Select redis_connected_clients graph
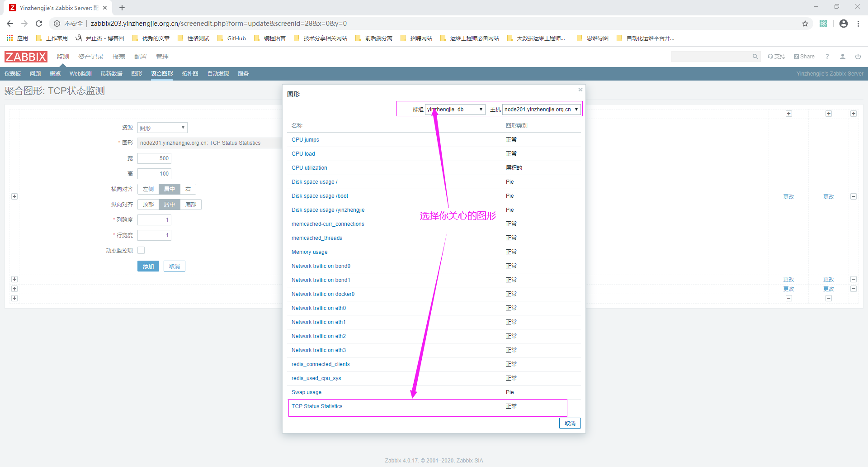Screen dimensions: 868x467 [321, 364]
